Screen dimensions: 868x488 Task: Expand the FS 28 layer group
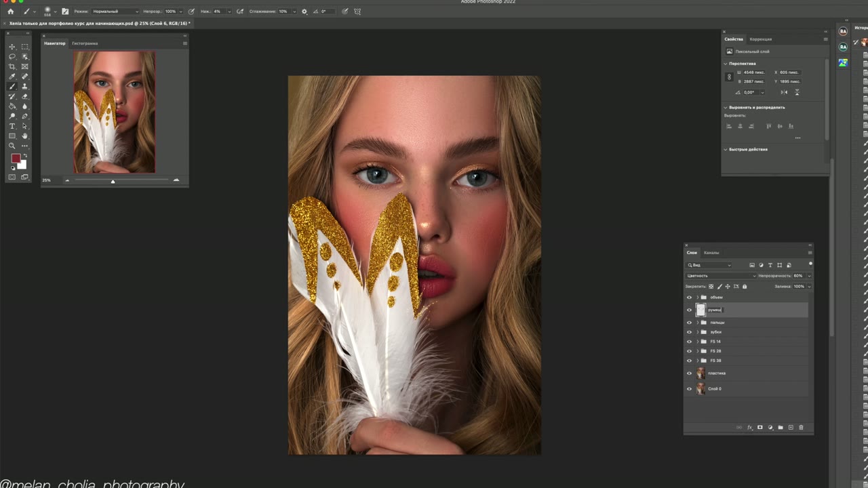click(x=697, y=351)
